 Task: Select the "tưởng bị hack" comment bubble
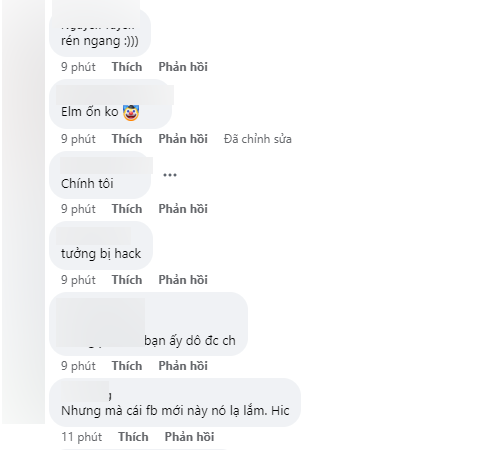[x=101, y=246]
